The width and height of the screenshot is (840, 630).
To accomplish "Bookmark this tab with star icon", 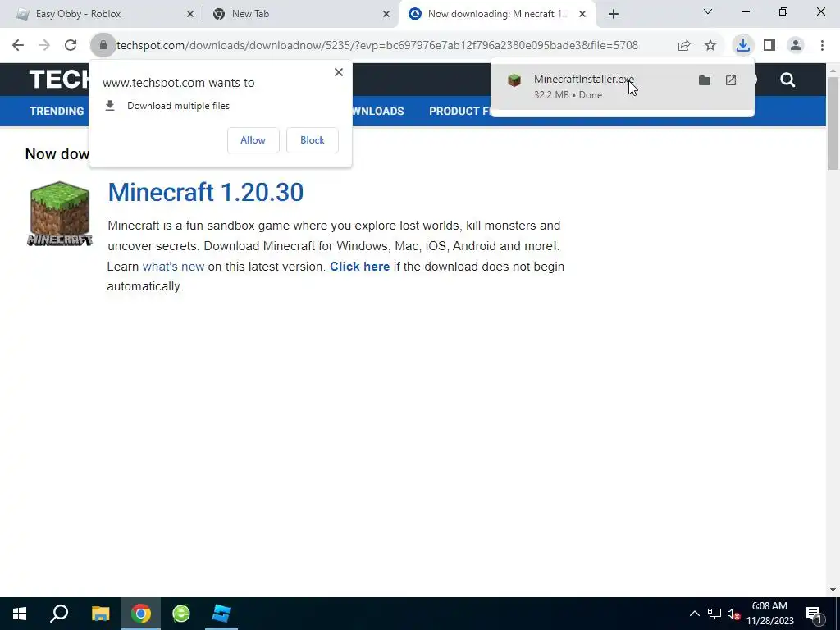I will (710, 46).
